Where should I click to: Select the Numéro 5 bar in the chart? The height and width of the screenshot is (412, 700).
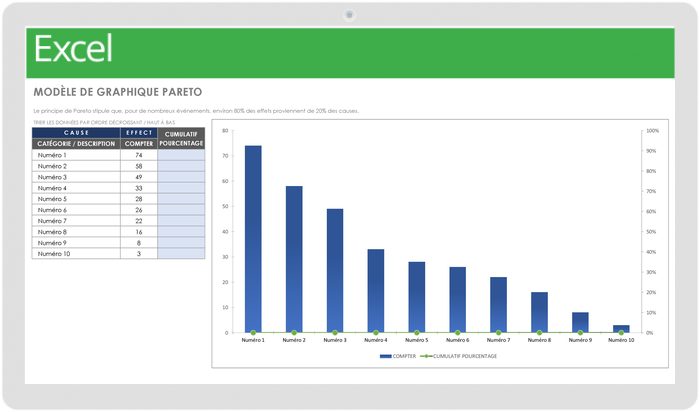(417, 297)
